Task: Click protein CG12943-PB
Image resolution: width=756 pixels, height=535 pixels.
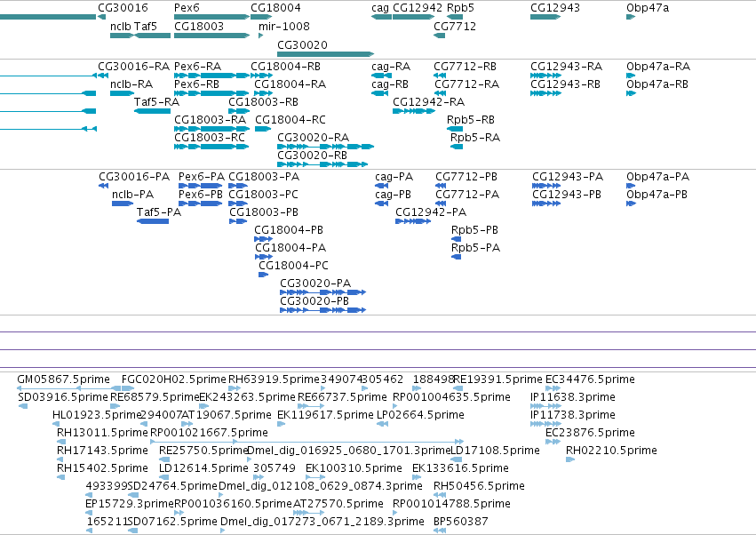Action: 546,204
